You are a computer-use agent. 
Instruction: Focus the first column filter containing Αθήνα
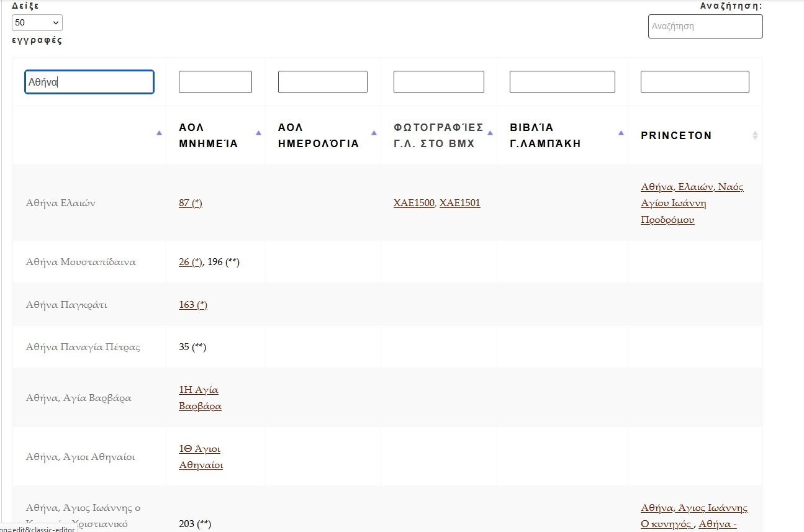89,82
